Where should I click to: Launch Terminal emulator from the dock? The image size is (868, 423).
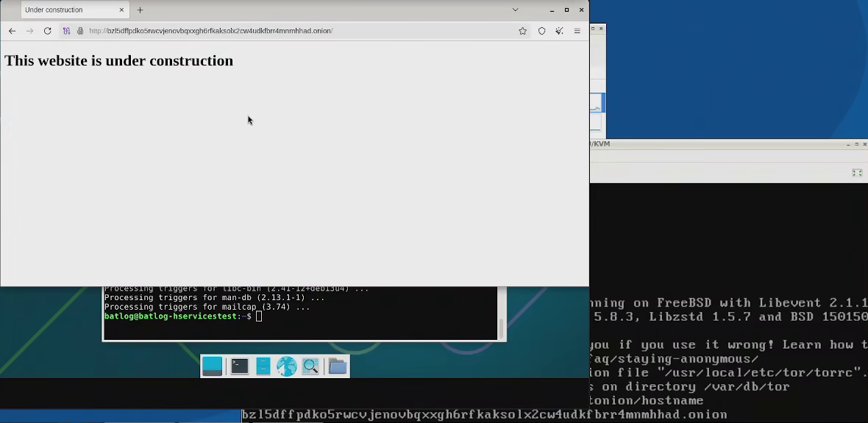(240, 366)
